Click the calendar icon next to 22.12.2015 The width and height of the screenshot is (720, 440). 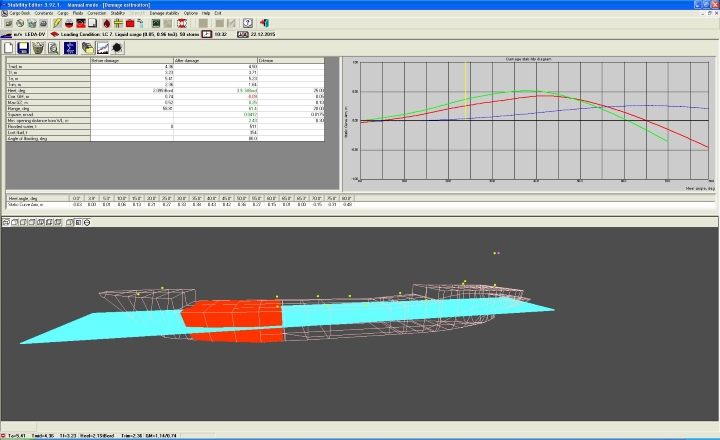(x=242, y=34)
